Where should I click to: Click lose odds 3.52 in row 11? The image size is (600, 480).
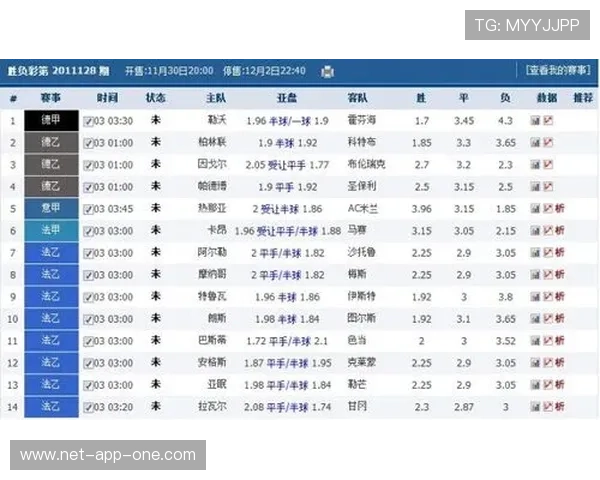pos(505,341)
